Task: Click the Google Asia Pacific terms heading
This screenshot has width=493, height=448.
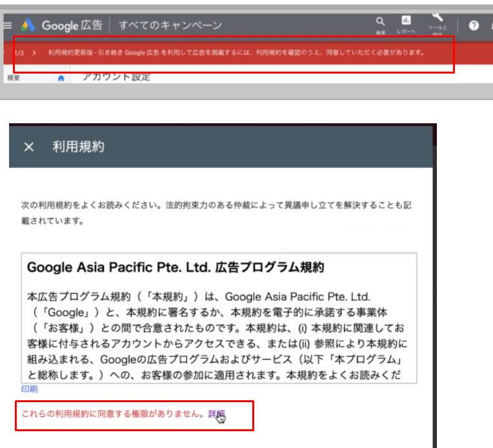Action: (x=175, y=267)
